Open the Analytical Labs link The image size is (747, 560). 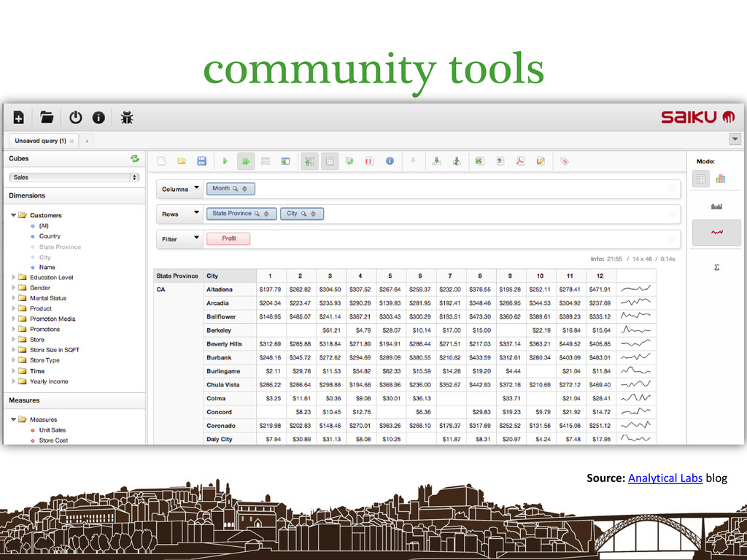point(665,478)
